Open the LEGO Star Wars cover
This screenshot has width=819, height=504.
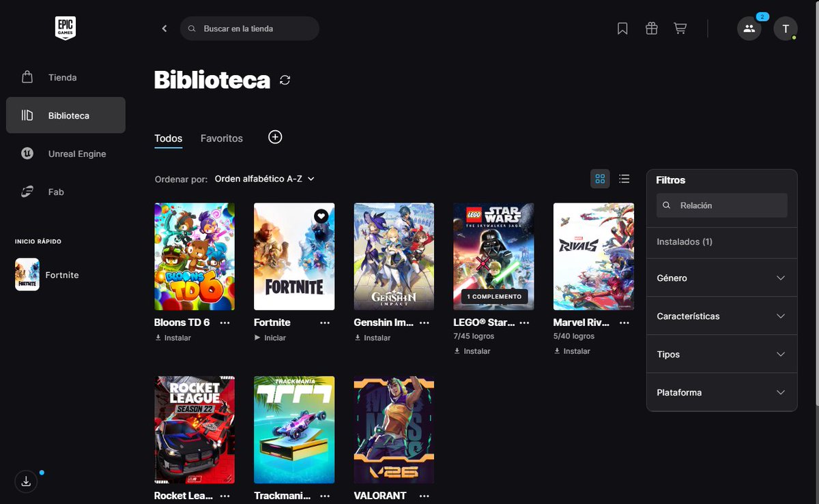tap(493, 256)
